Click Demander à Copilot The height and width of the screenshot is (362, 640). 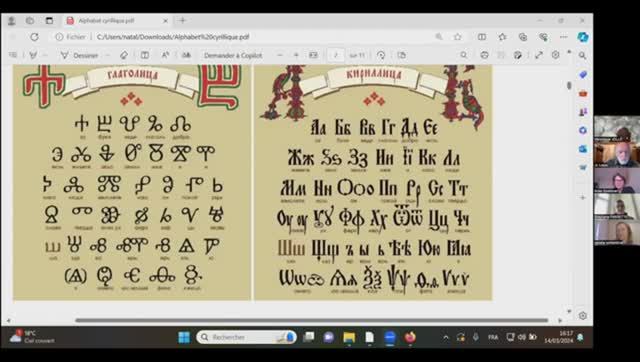pos(233,55)
